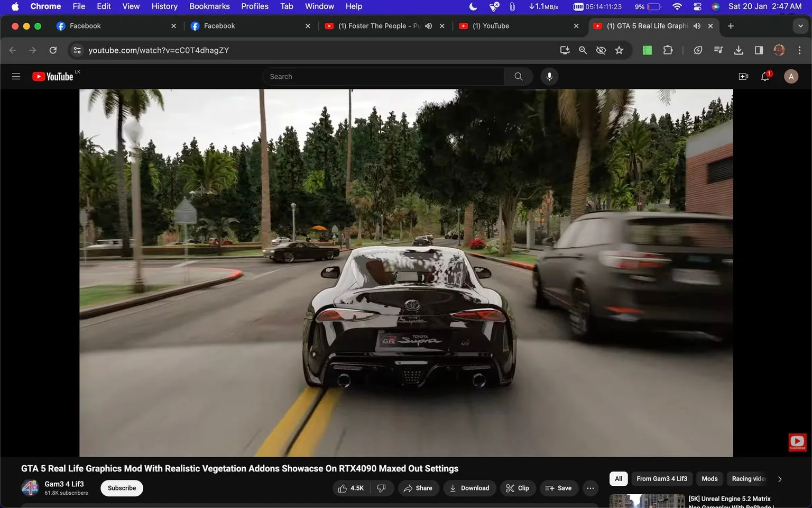The height and width of the screenshot is (508, 812).
Task: Subscribe to Gam3 4 Lif3 channel
Action: [122, 488]
